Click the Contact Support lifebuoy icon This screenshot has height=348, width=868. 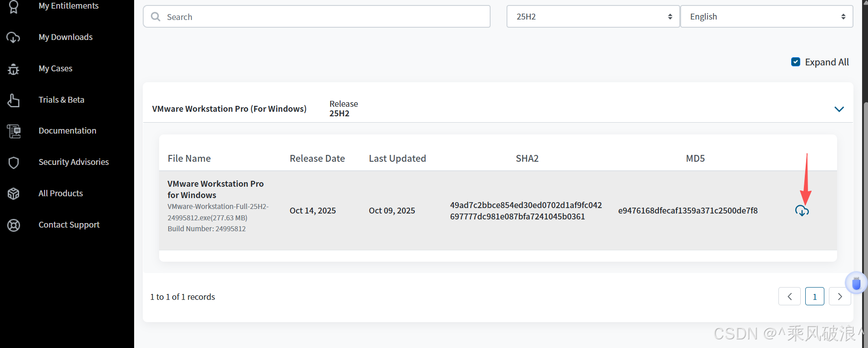click(x=14, y=225)
